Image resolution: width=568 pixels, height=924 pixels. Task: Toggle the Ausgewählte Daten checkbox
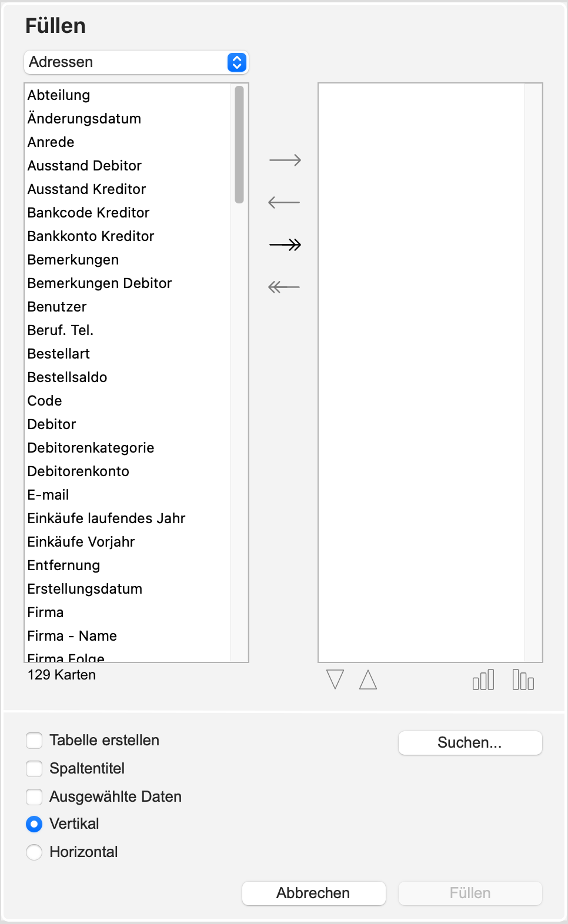click(x=34, y=797)
